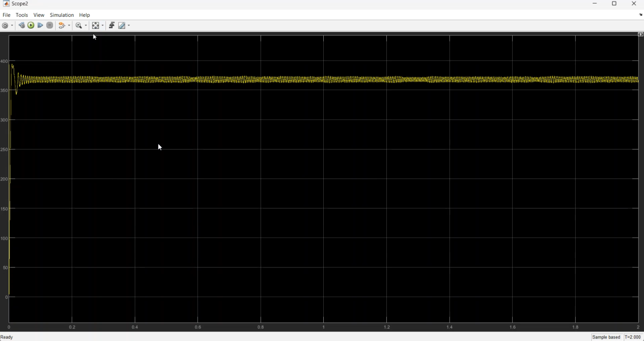Open the Help menu

(85, 15)
